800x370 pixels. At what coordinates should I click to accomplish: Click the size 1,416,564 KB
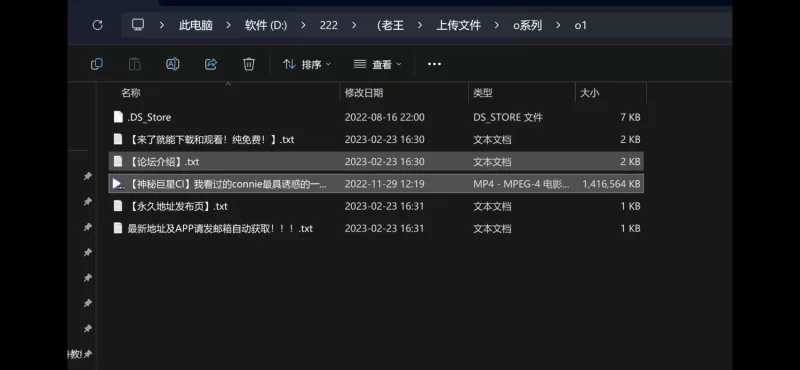pos(611,184)
